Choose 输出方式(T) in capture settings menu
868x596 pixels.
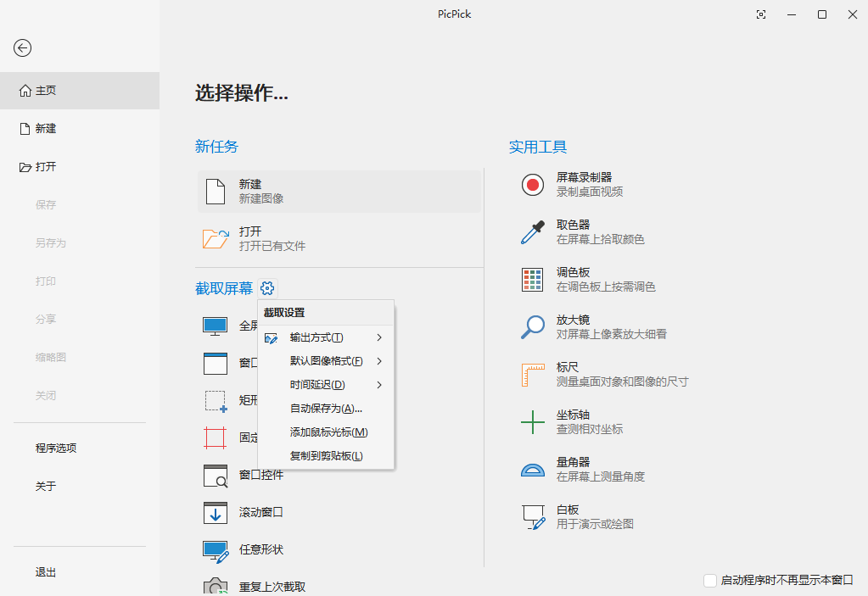pos(326,337)
